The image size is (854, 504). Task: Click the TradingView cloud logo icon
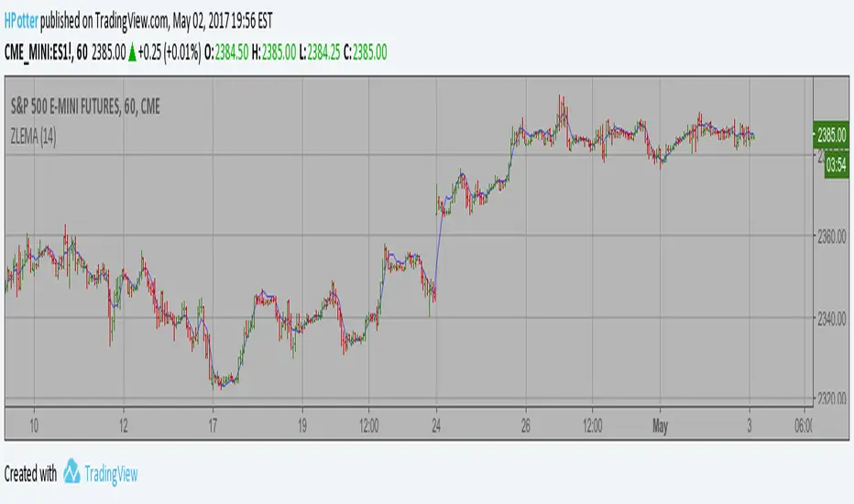(x=72, y=473)
